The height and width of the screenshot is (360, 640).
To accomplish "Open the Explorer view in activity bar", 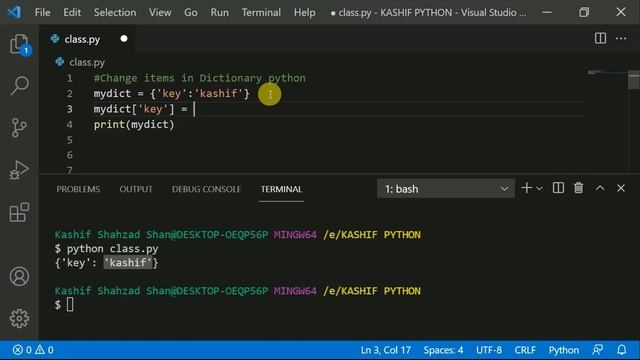I will (x=19, y=44).
